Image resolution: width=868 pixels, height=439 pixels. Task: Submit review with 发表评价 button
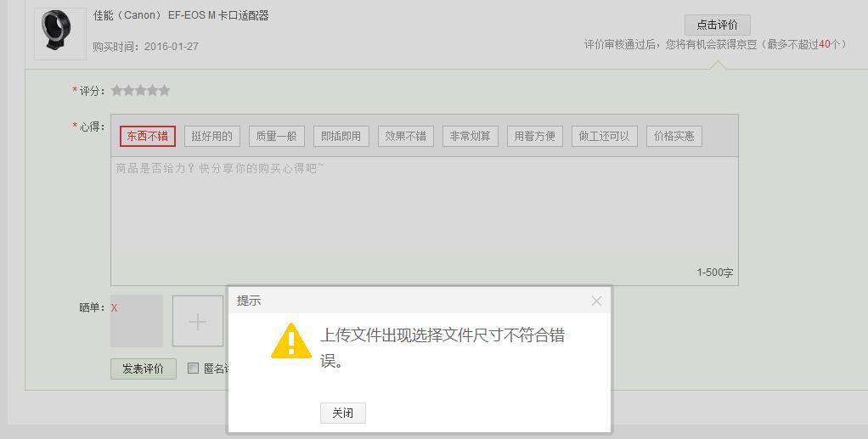[x=144, y=369]
